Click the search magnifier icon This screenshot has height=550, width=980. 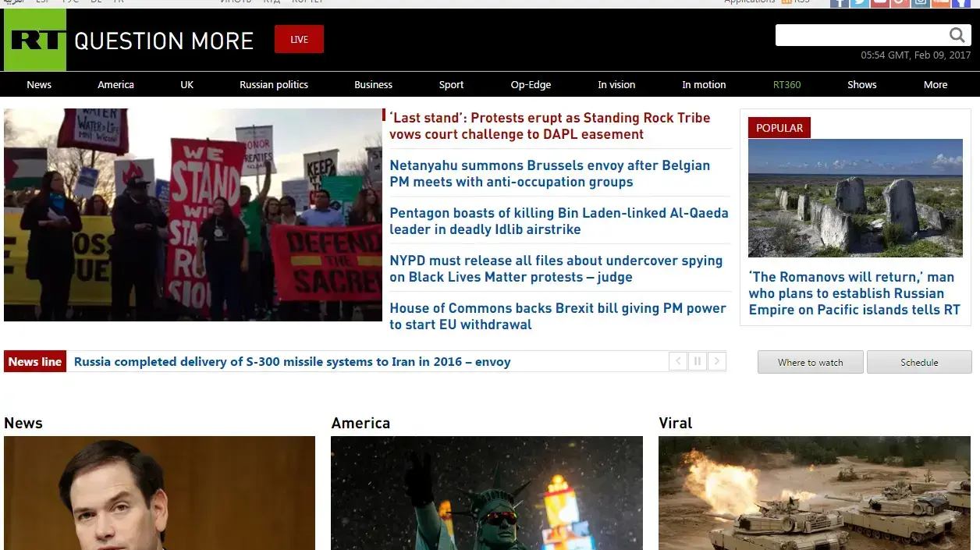click(x=957, y=35)
